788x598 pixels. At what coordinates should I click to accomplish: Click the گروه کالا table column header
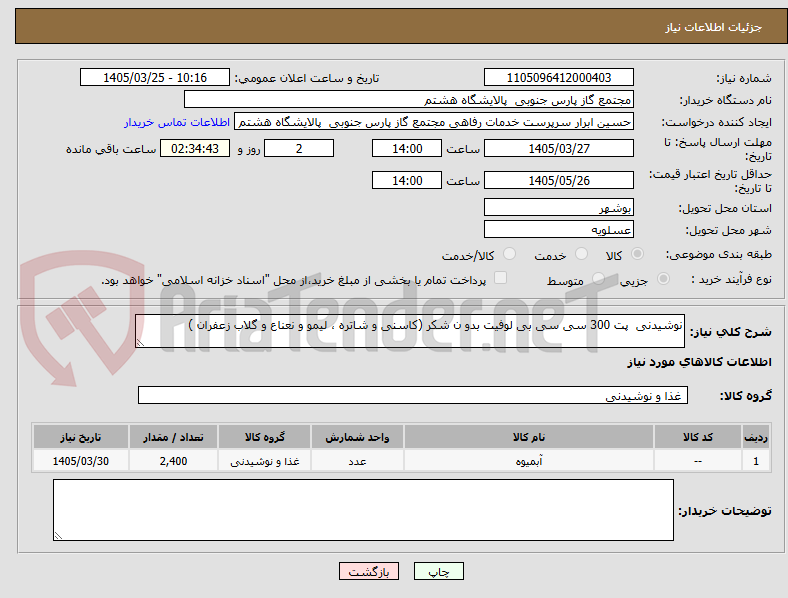coord(265,437)
